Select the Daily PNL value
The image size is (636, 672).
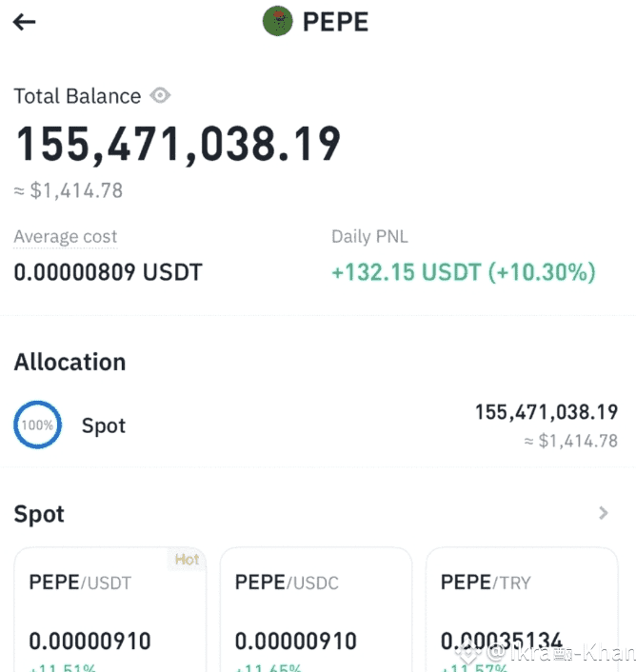[464, 272]
